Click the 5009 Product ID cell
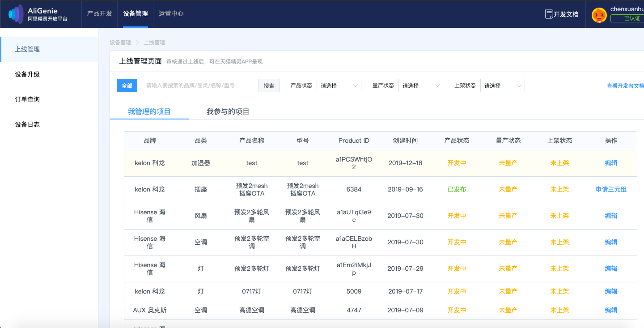 point(354,291)
